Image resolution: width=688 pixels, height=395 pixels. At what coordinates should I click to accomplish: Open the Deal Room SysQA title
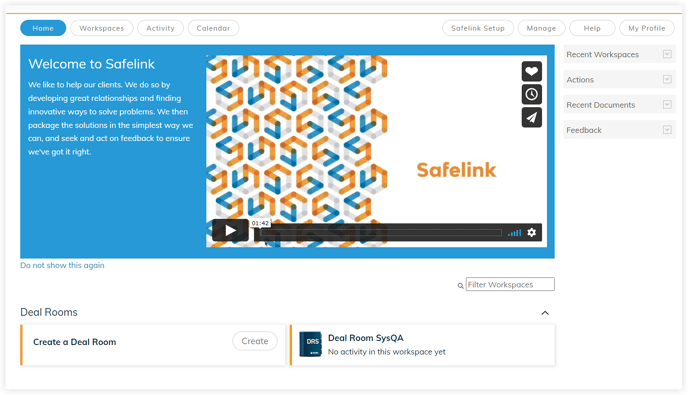pos(366,338)
